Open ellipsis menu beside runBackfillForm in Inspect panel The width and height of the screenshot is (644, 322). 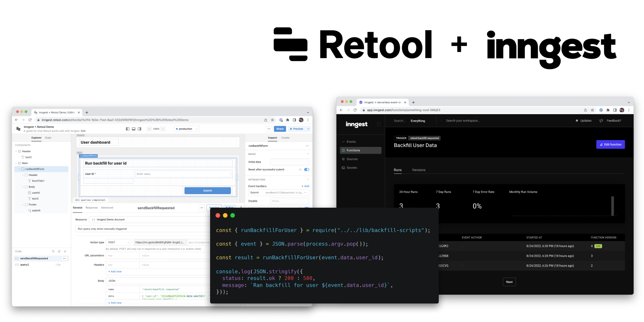tap(307, 146)
